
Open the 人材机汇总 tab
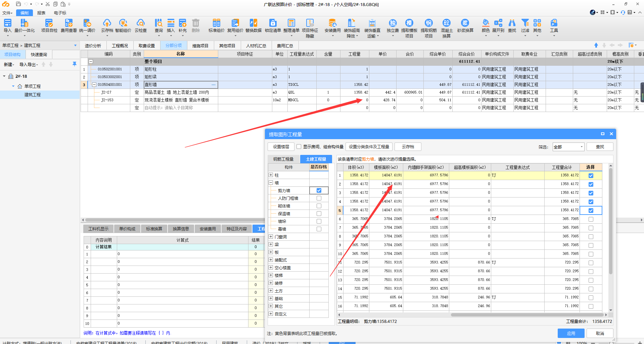pyautogui.click(x=256, y=46)
